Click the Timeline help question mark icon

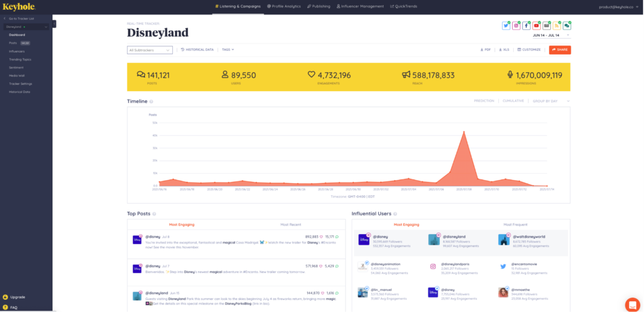[x=151, y=101]
